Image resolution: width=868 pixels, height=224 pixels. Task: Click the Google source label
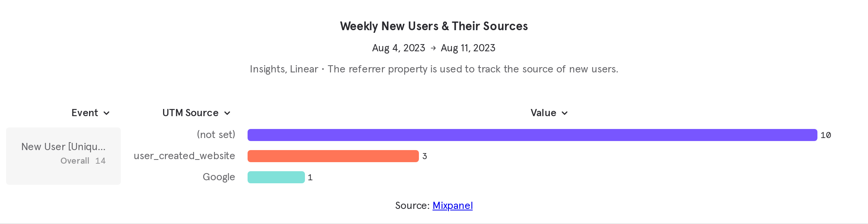[219, 177]
